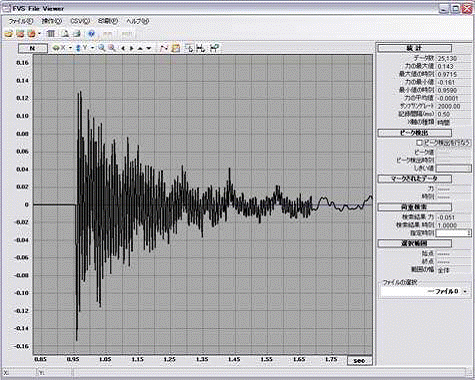Image resolution: width=475 pixels, height=380 pixels.
Task: Click the 指定時刻 spinner arrows
Action: [470, 233]
